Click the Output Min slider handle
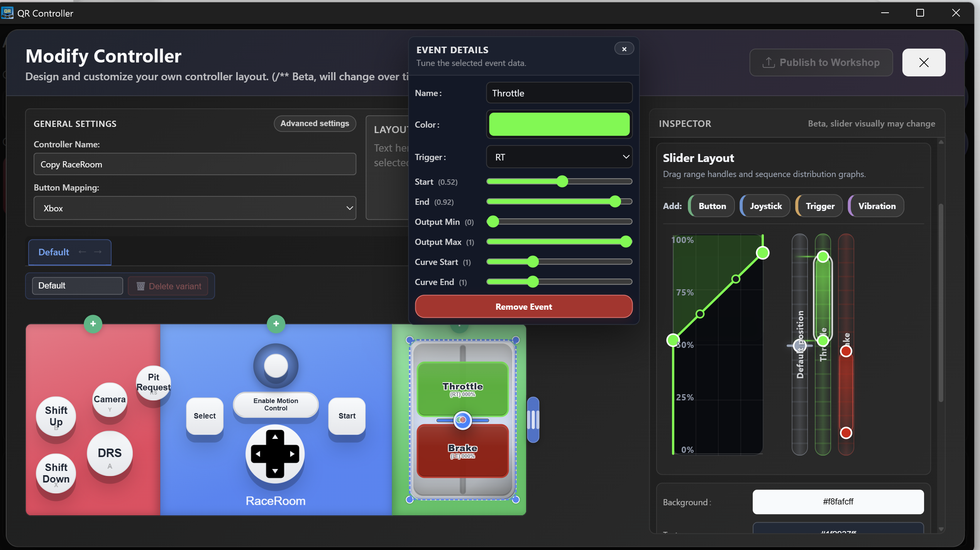This screenshot has height=550, width=980. 493,222
